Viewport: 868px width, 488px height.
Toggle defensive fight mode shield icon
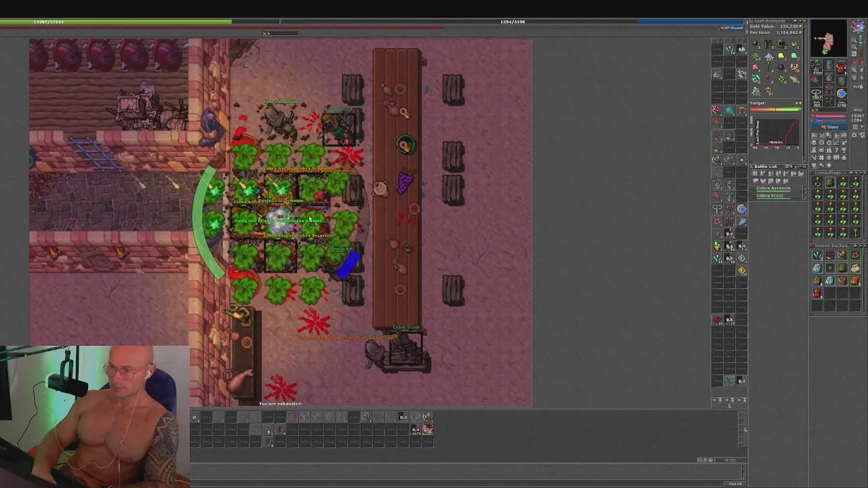click(854, 77)
